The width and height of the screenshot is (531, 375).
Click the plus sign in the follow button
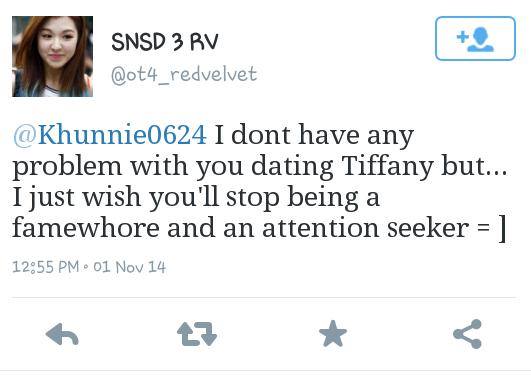pyautogui.click(x=462, y=37)
